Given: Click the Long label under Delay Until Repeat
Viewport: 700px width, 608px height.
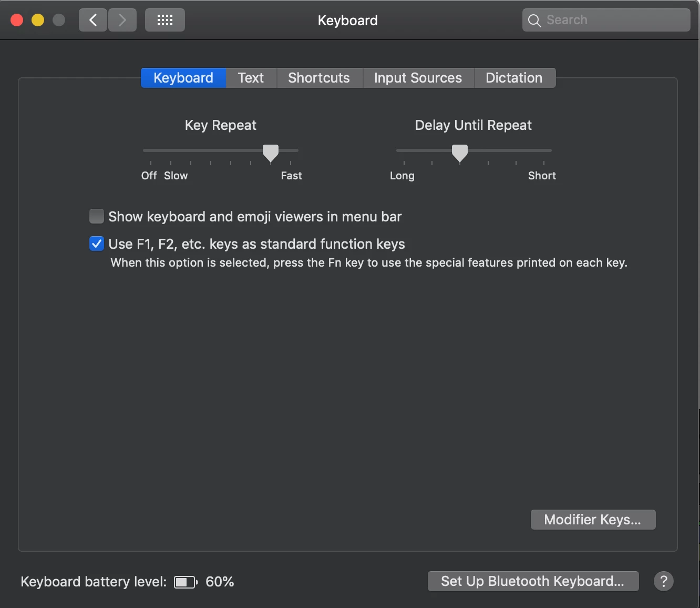Looking at the screenshot, I should click(x=402, y=176).
